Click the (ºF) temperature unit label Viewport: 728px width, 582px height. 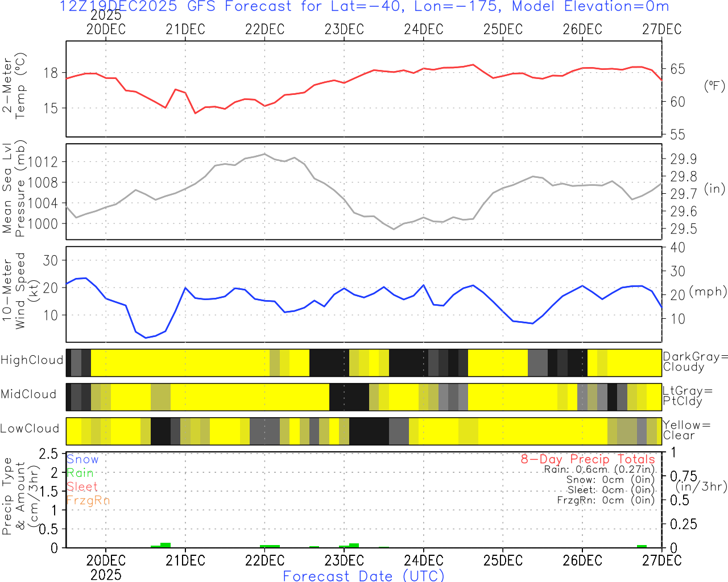[x=714, y=86]
